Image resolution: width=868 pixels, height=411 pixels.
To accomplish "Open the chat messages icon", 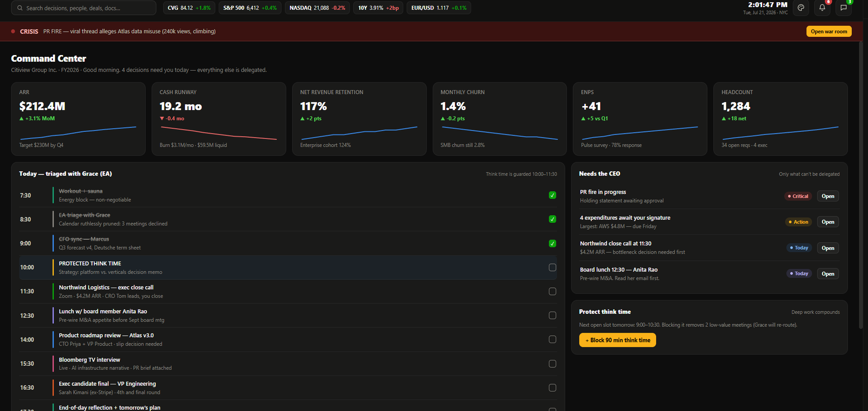I will (x=844, y=7).
